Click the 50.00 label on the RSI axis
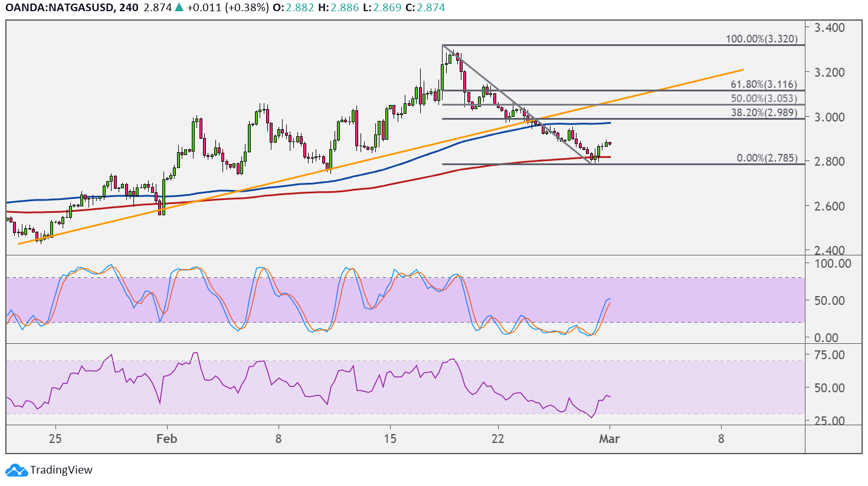Image resolution: width=868 pixels, height=486 pixels. [829, 388]
